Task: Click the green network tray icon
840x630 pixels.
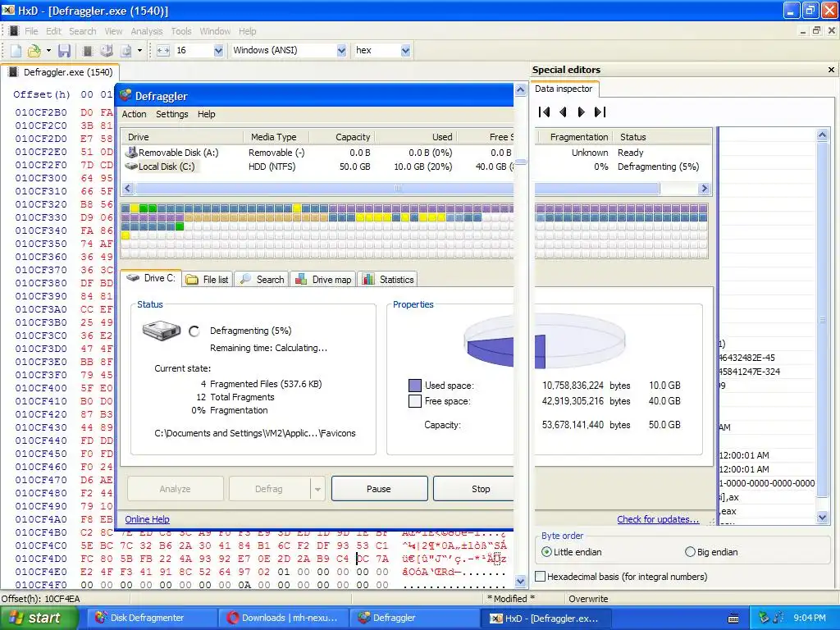Action: tap(764, 618)
